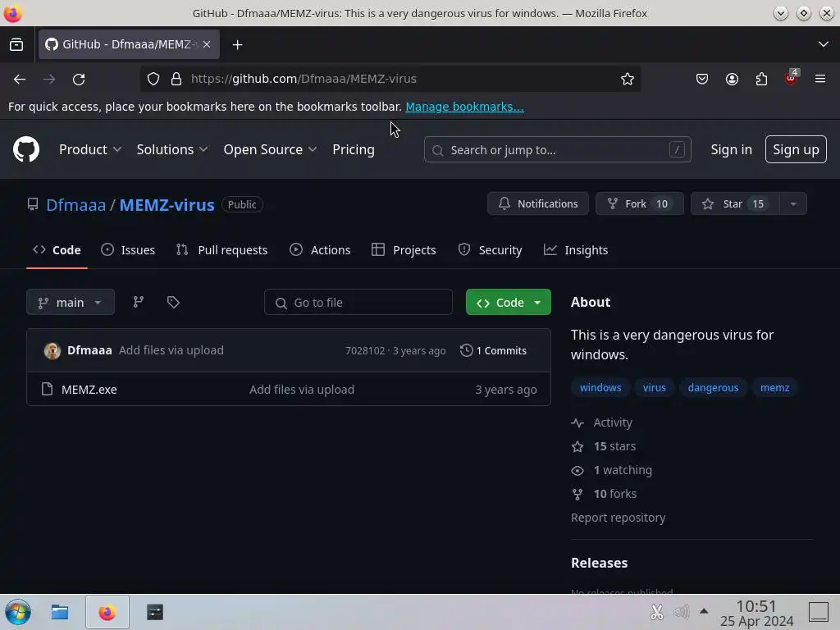Open the Extensions puzzle icon
This screenshot has height=630, width=840.
761,80
